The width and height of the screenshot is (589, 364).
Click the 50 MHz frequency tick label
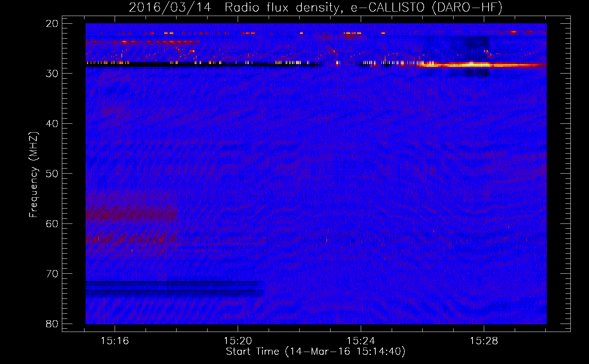pos(52,174)
